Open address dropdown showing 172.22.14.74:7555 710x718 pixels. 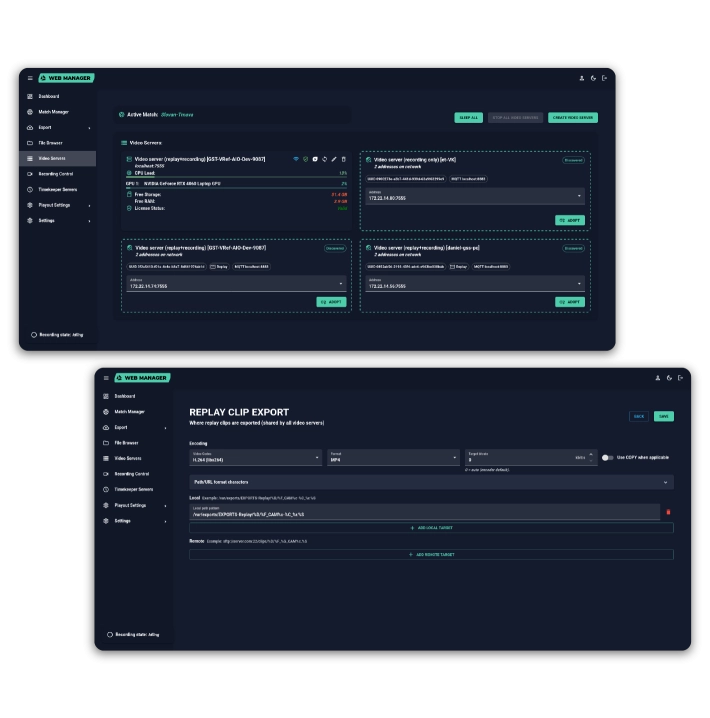click(236, 284)
